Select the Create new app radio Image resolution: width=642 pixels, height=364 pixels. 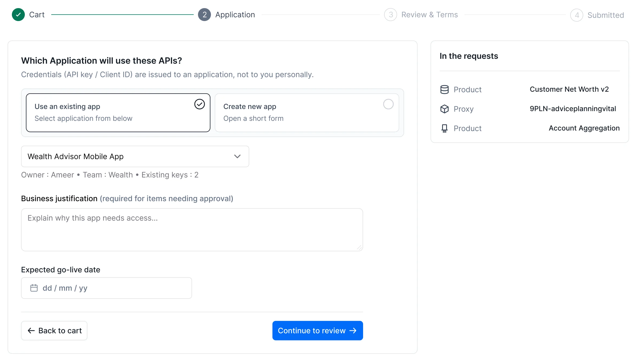click(x=388, y=104)
